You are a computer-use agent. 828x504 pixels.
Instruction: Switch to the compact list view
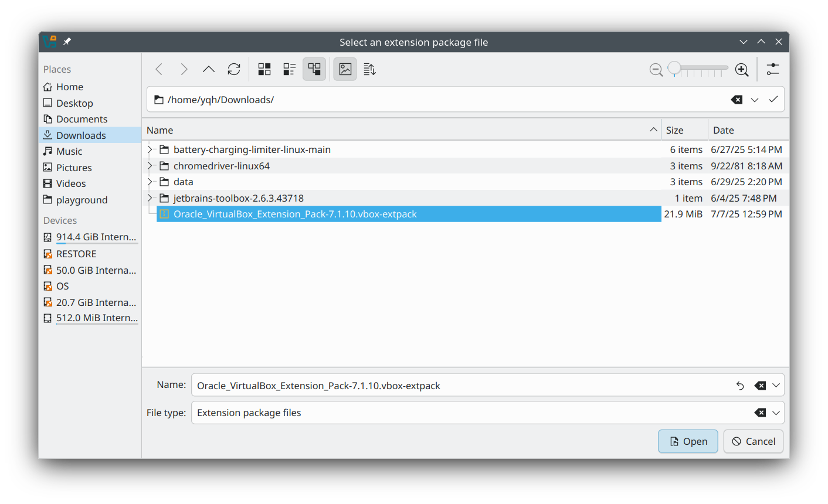[289, 69]
